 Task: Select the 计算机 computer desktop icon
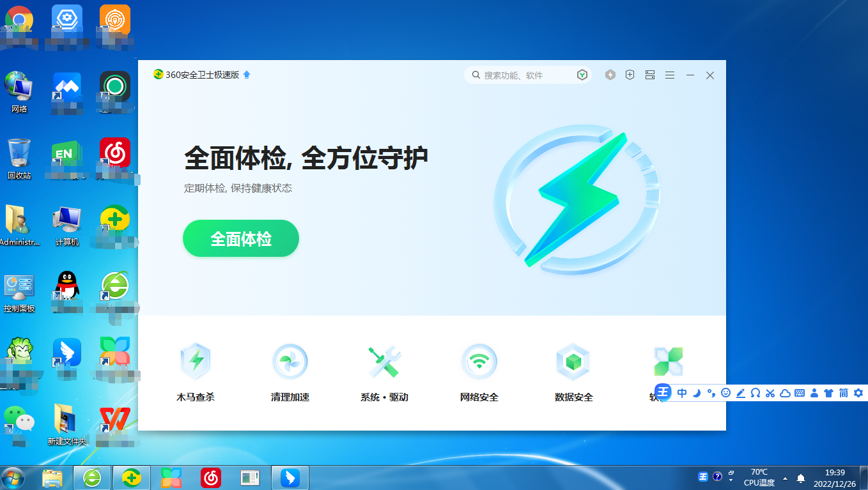tap(67, 225)
